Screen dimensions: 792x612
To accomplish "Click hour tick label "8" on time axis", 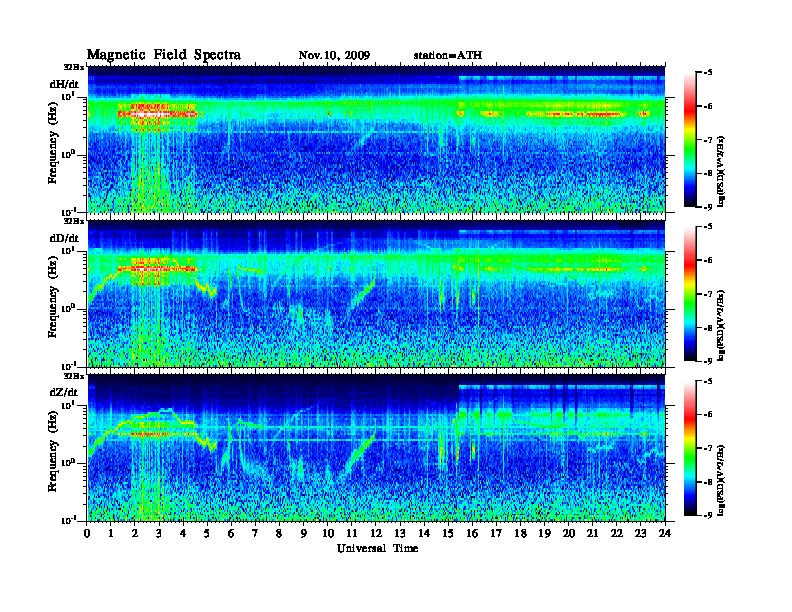I will [x=279, y=533].
